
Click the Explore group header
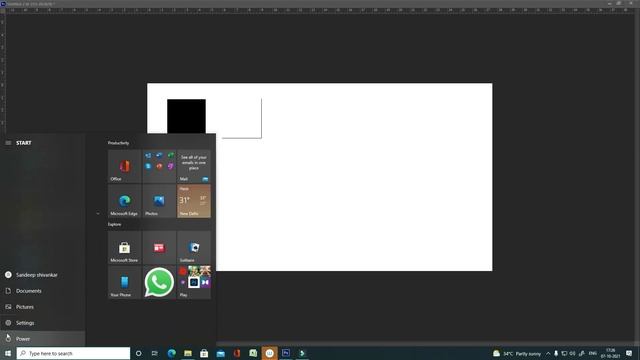[115, 224]
